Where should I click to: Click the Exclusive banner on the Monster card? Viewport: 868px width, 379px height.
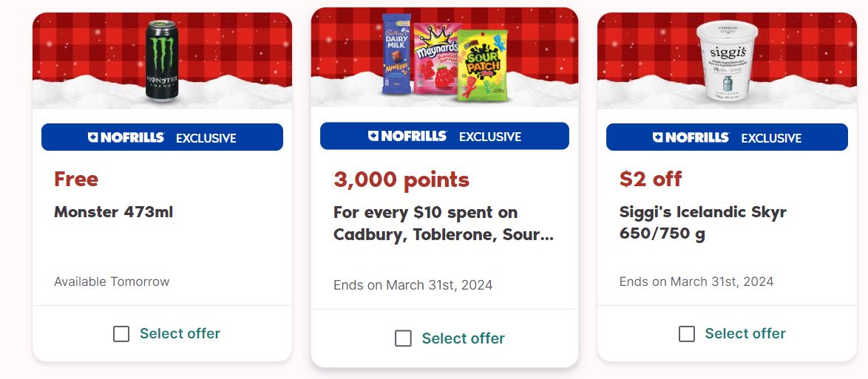coord(162,137)
